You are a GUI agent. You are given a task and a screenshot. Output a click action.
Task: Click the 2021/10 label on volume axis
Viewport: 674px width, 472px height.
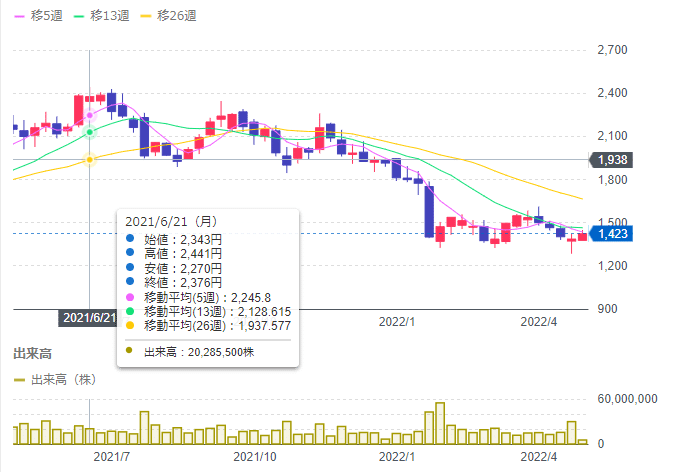(x=255, y=457)
